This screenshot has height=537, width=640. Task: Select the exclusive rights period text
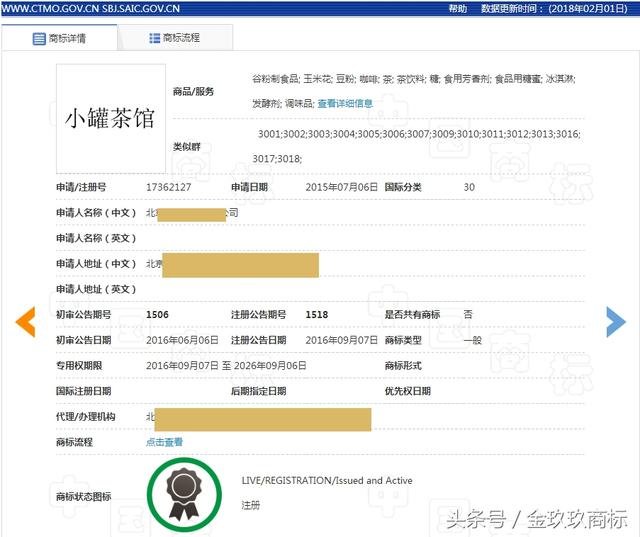tap(226, 366)
